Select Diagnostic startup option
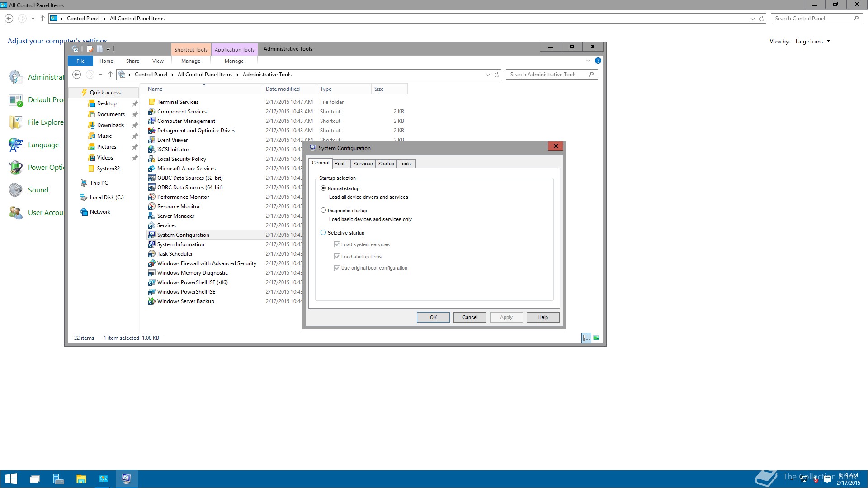The image size is (868, 488). pyautogui.click(x=323, y=211)
